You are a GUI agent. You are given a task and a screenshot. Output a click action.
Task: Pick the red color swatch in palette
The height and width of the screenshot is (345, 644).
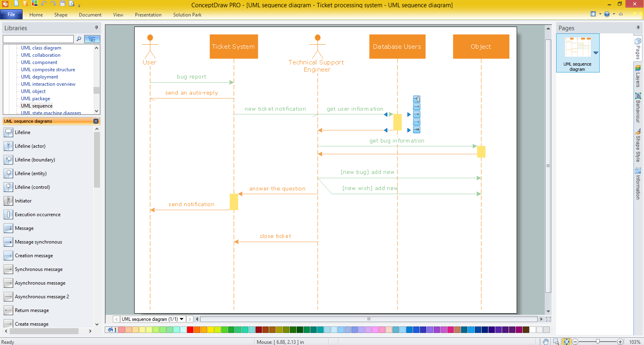(190, 330)
